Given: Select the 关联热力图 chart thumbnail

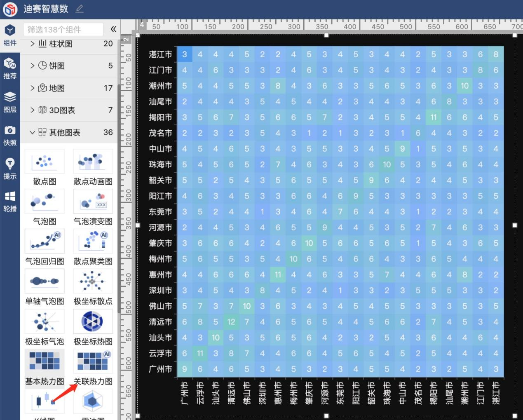Looking at the screenshot, I should coord(93,361).
